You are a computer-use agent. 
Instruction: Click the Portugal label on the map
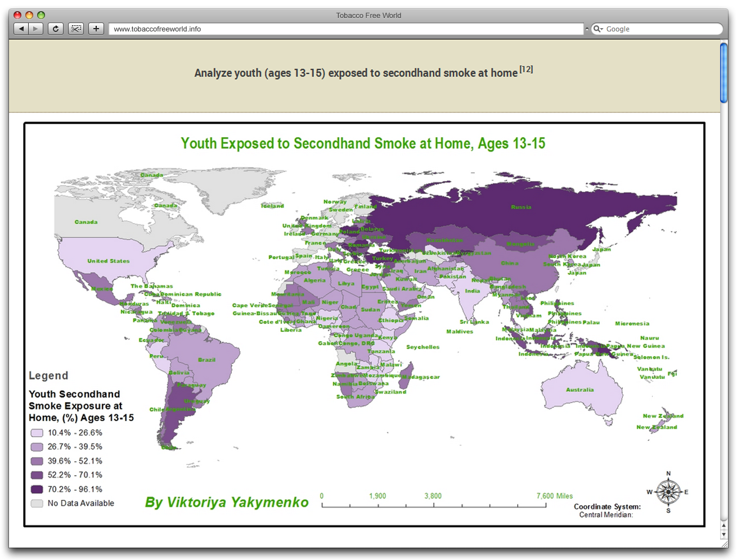281,257
